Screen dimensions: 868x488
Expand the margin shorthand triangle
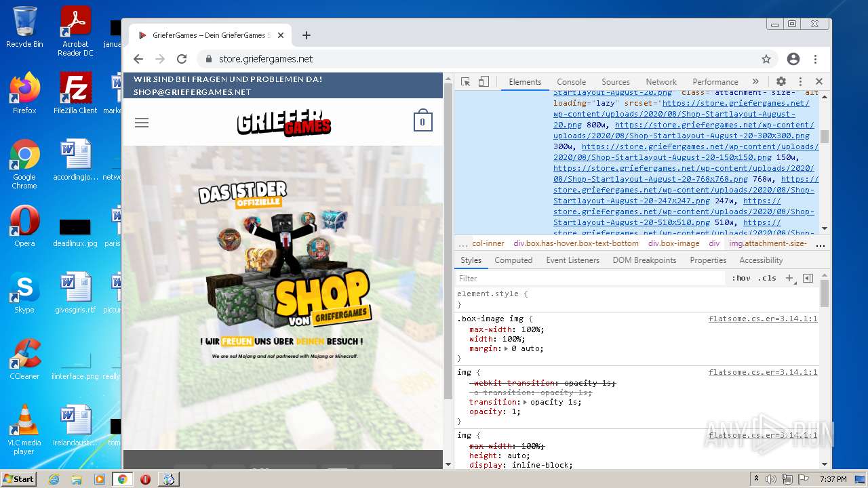coord(506,349)
